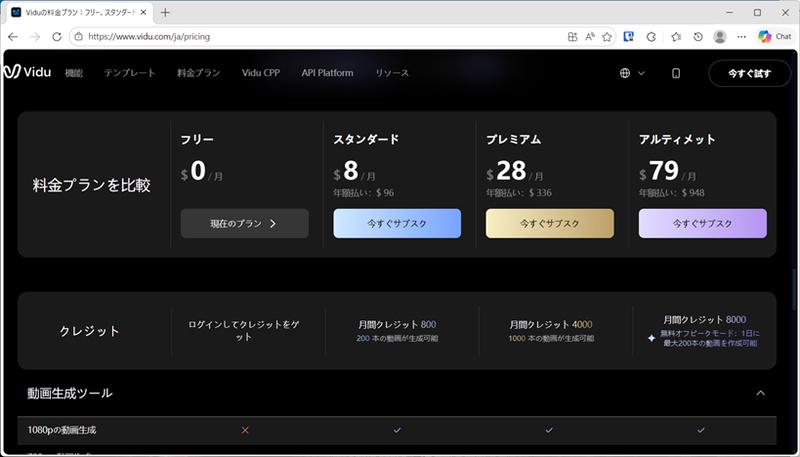This screenshot has width=800, height=457.
Task: Click the 1080pの動画生成 row label
Action: pyautogui.click(x=62, y=430)
